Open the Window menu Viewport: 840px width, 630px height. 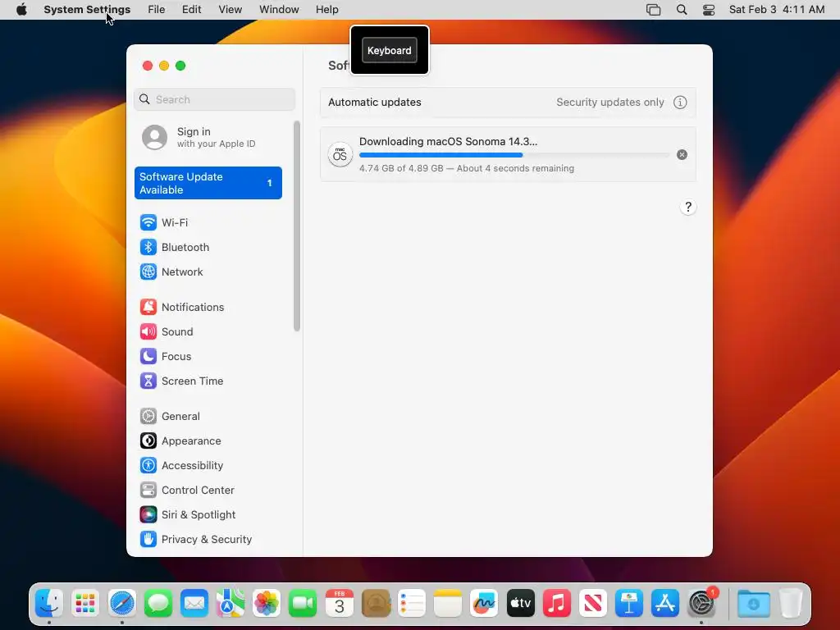pos(279,10)
